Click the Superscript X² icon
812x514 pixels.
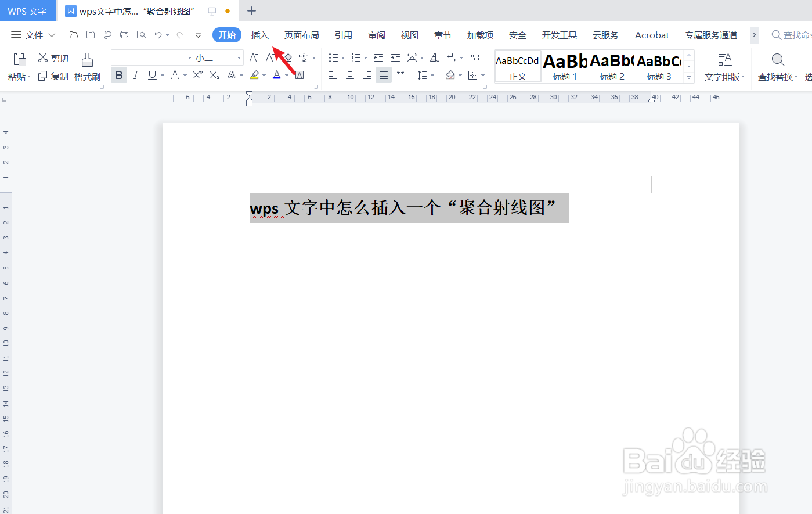click(x=198, y=75)
